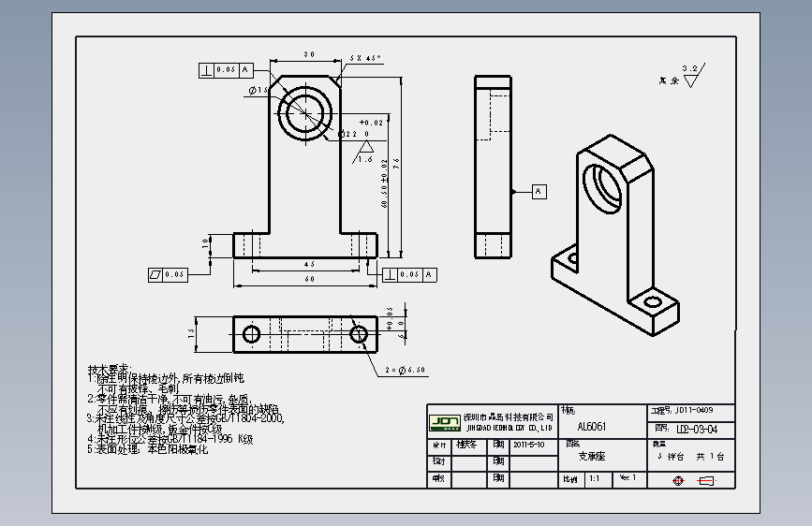The height and width of the screenshot is (526, 812).
Task: Select the 材质 label in the title block
Action: [568, 411]
